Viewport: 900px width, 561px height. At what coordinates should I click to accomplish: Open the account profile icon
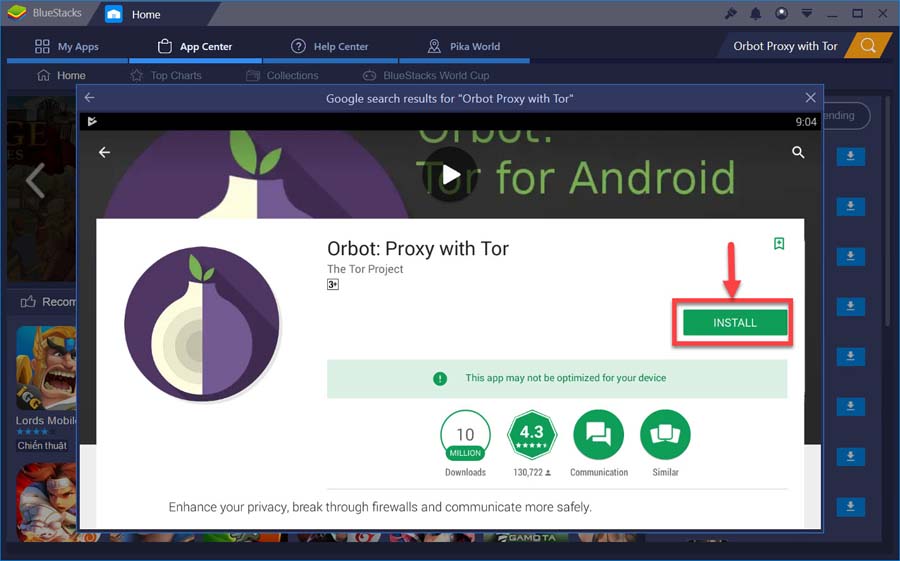781,13
